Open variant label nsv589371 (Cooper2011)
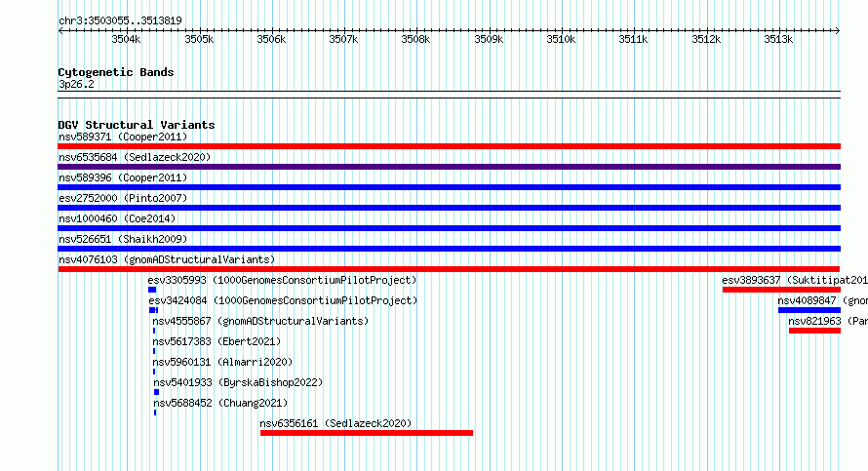This screenshot has height=471, width=868. click(123, 137)
